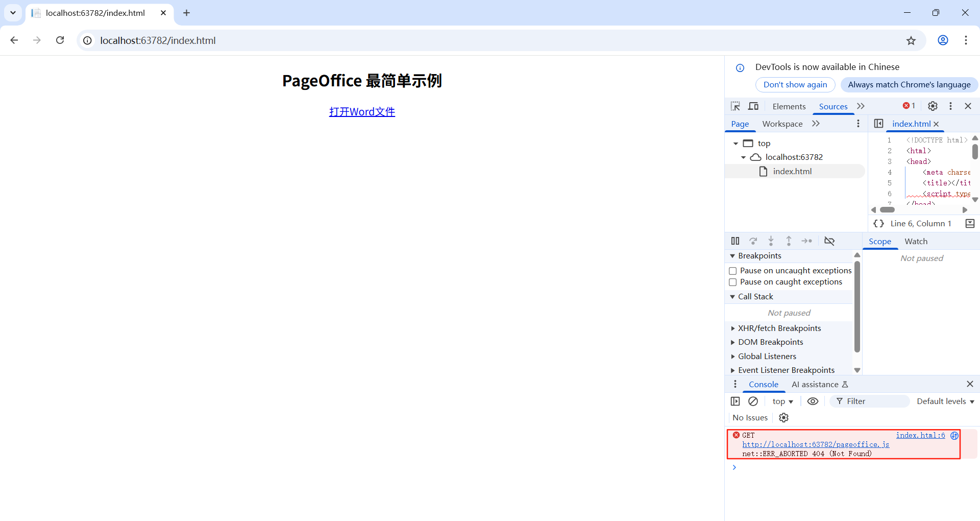Click the step out icon

click(789, 241)
